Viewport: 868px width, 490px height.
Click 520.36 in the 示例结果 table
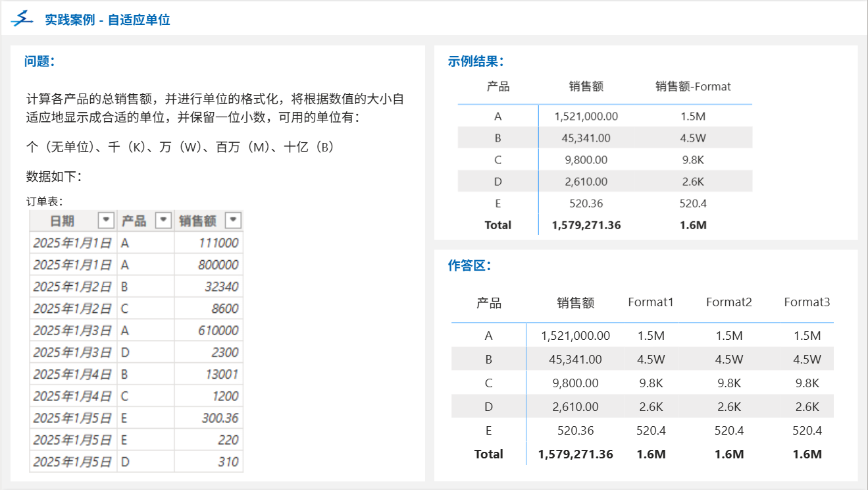coord(586,203)
